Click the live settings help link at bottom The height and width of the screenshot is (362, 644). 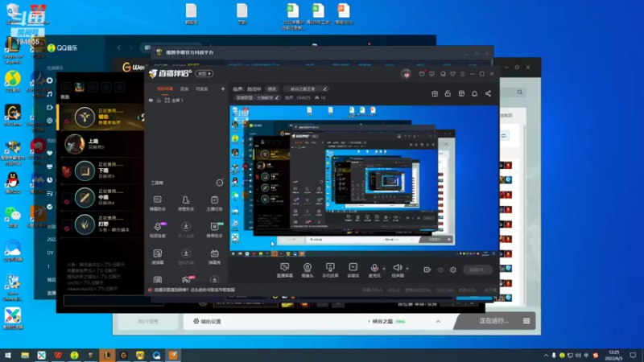click(x=194, y=290)
